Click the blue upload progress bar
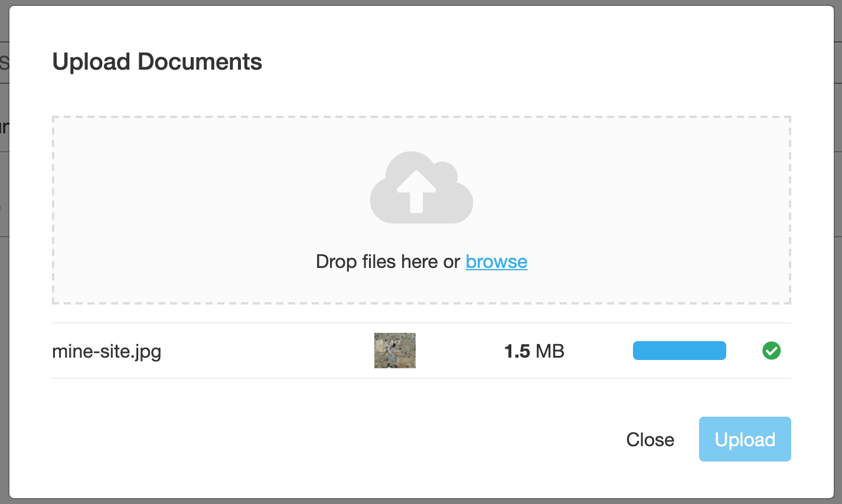Image resolution: width=842 pixels, height=504 pixels. coord(679,351)
